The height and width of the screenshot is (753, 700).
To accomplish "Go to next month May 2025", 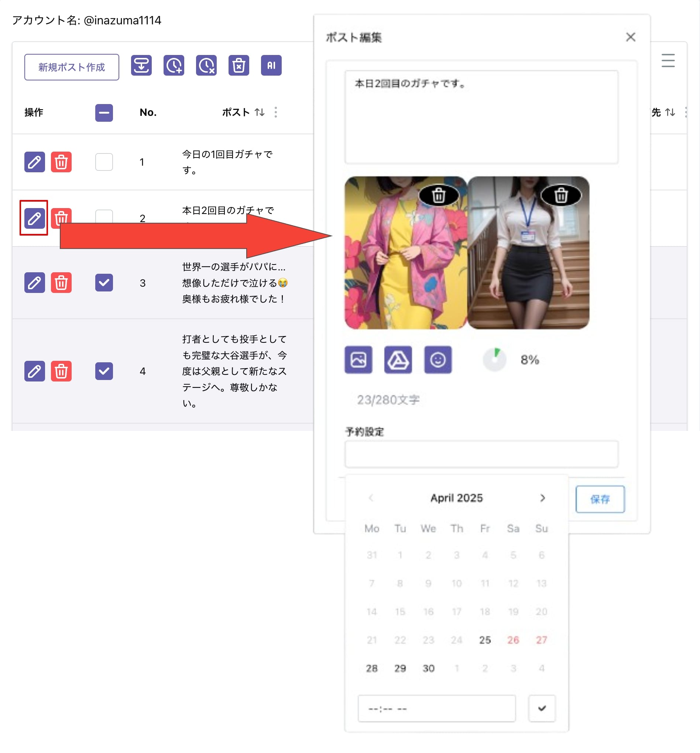I will click(x=542, y=498).
